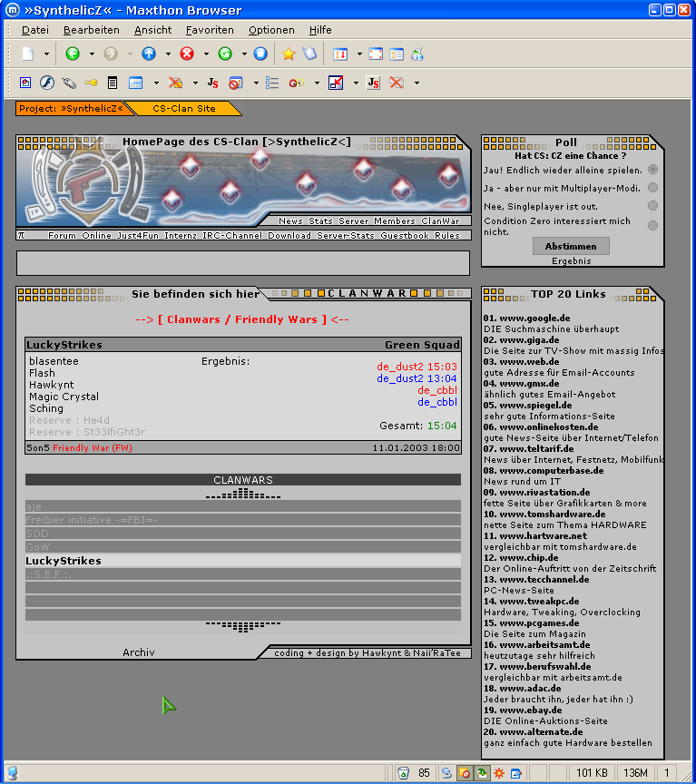The image size is (696, 784).
Task: Open the poll Ergebnis link
Action: (x=572, y=261)
